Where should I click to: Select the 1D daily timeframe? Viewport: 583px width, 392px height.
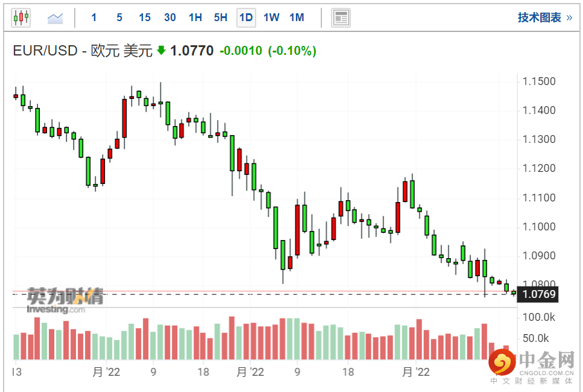[246, 17]
